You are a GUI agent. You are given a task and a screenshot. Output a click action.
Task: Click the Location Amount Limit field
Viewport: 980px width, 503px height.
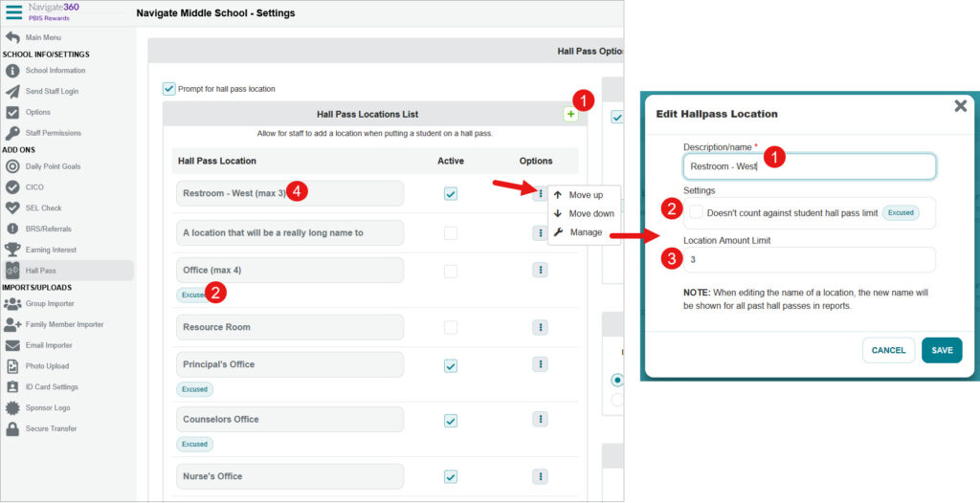coord(809,260)
